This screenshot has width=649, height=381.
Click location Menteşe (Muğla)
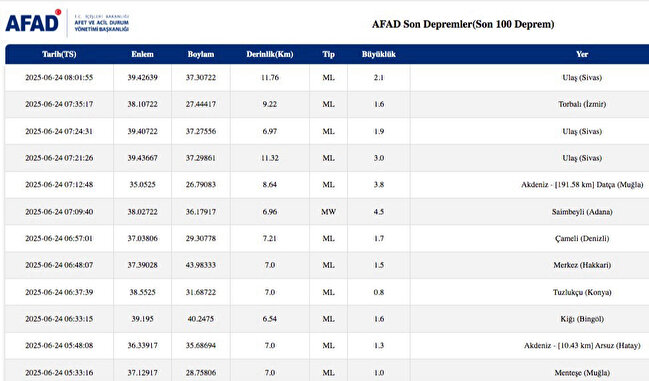click(582, 373)
